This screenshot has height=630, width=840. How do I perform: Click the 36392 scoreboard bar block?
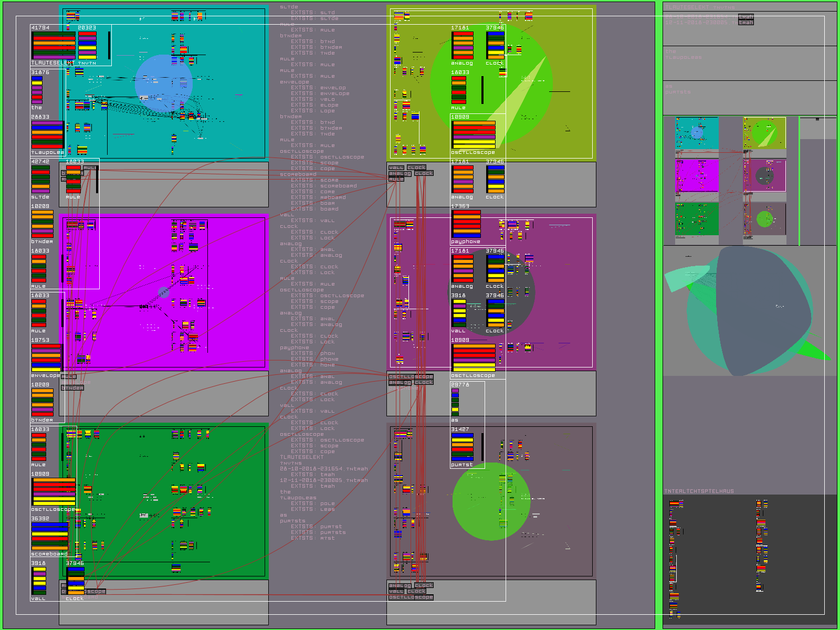[49, 536]
